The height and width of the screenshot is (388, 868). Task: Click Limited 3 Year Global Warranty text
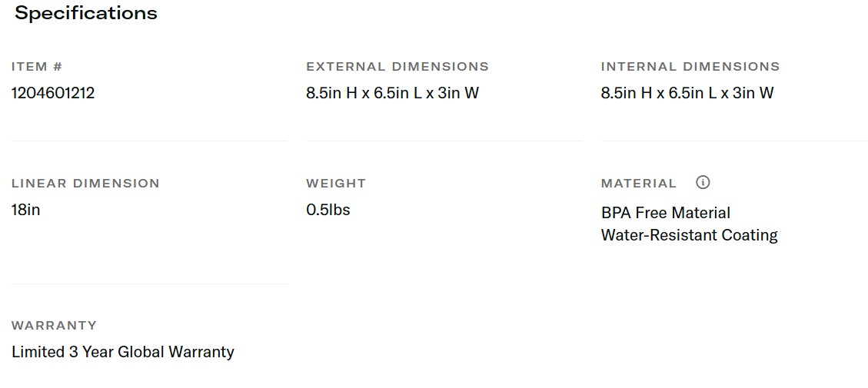pos(123,352)
